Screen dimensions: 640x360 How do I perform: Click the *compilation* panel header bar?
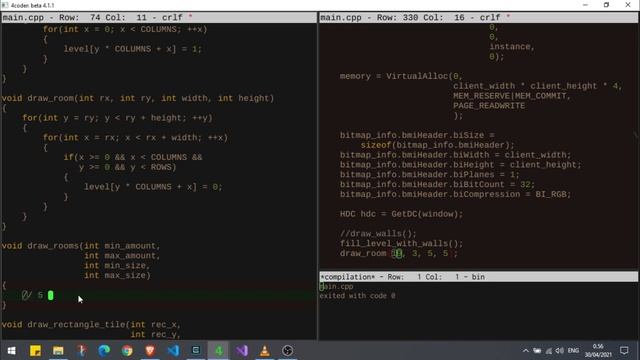[x=479, y=277]
